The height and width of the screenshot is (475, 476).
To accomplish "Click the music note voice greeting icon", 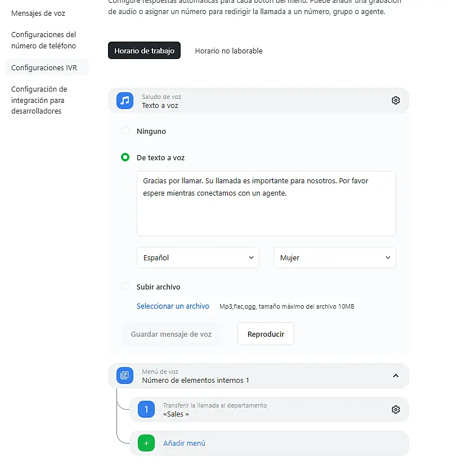I will click(x=125, y=101).
